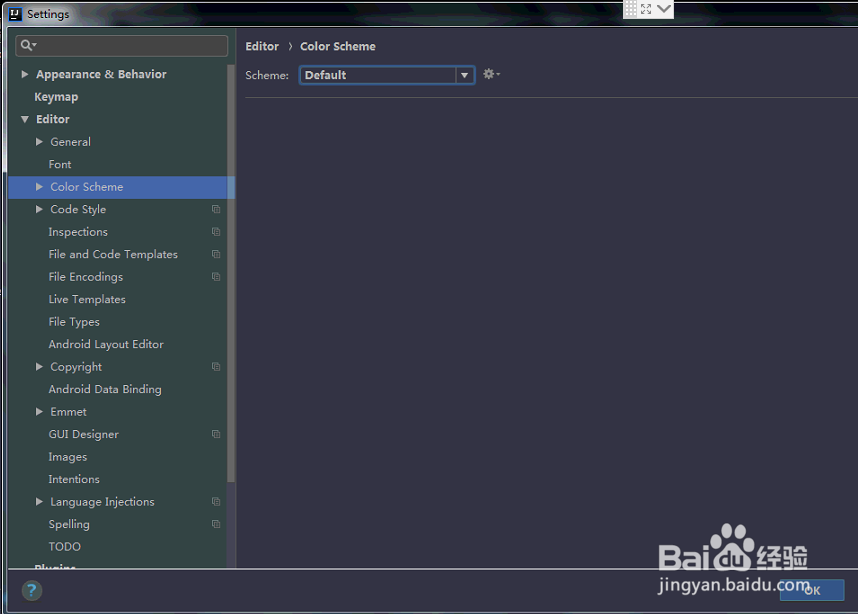Expand the Copyright subtree arrow
The width and height of the screenshot is (858, 614).
coord(39,367)
